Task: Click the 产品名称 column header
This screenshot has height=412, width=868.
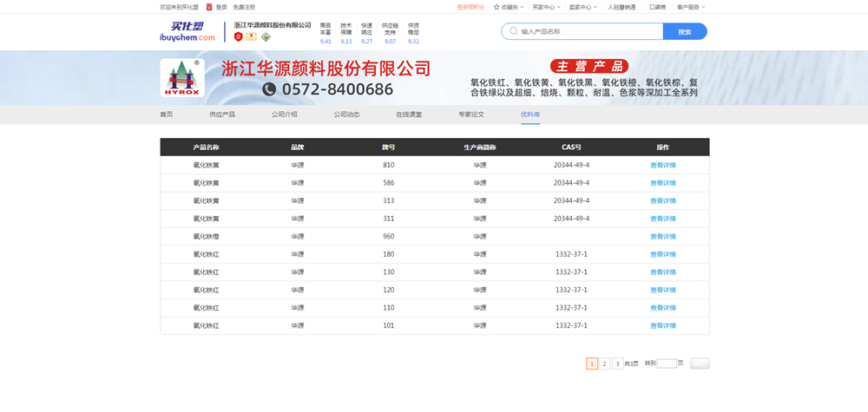Action: (x=206, y=147)
